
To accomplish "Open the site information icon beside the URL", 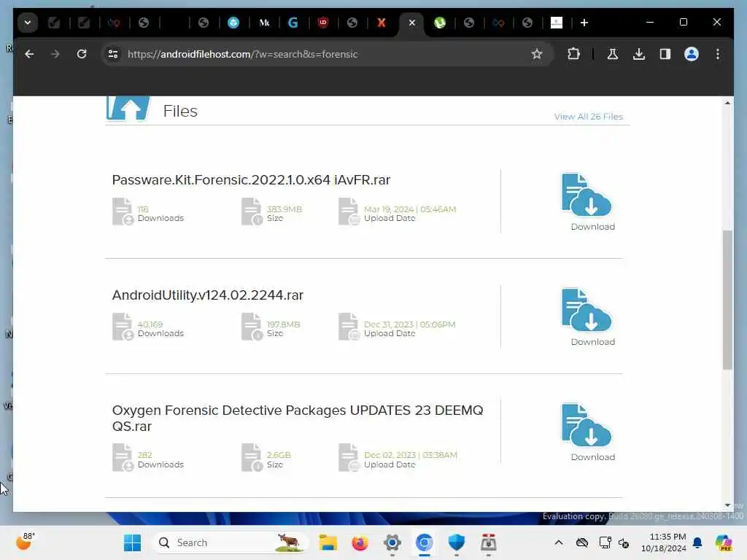I will tap(113, 54).
